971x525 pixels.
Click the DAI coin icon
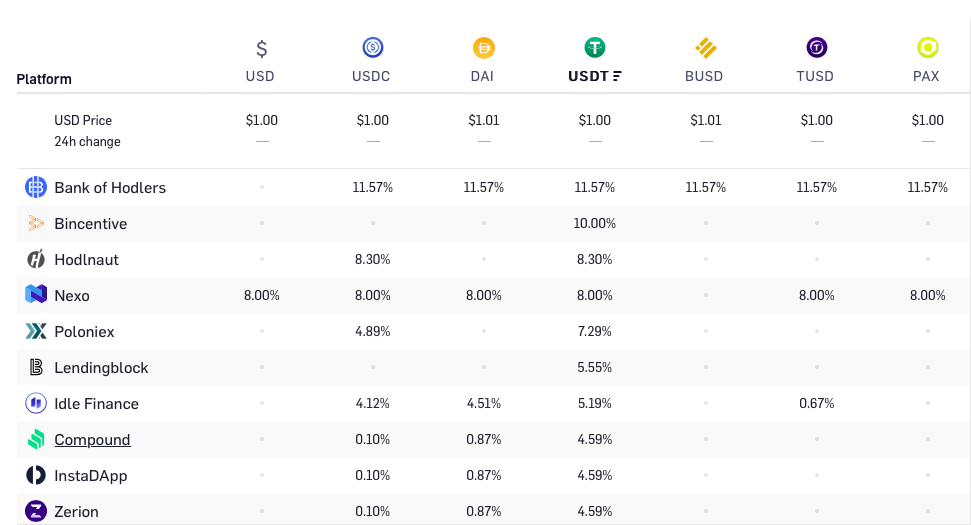click(x=484, y=47)
